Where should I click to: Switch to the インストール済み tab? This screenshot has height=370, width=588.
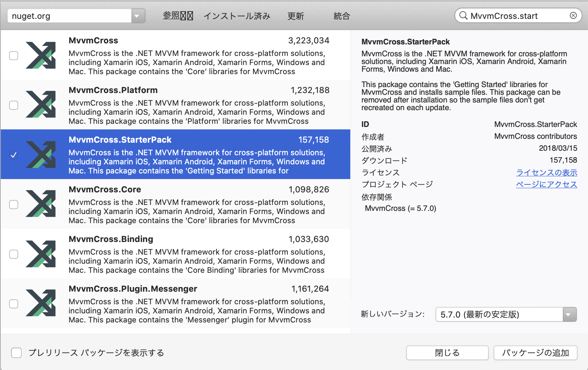237,15
